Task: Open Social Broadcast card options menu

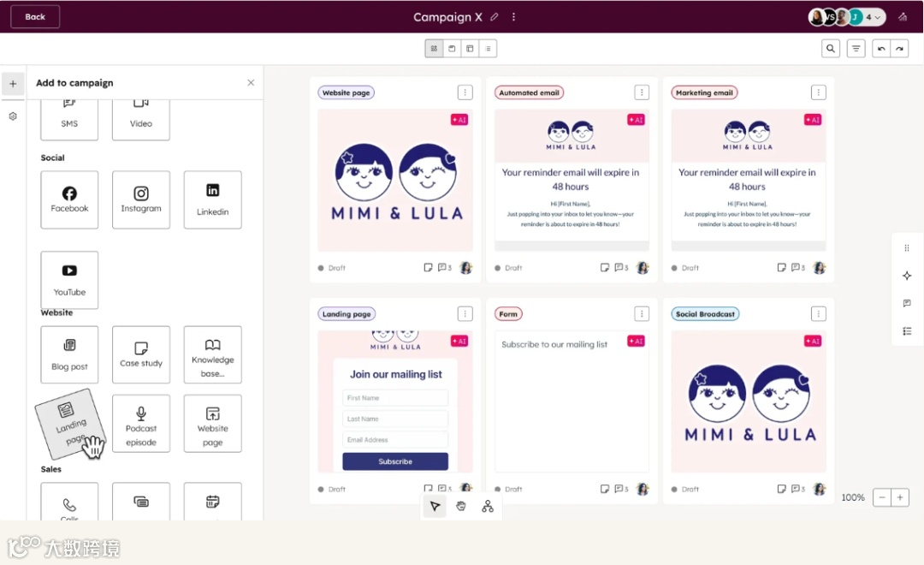Action: pyautogui.click(x=818, y=314)
